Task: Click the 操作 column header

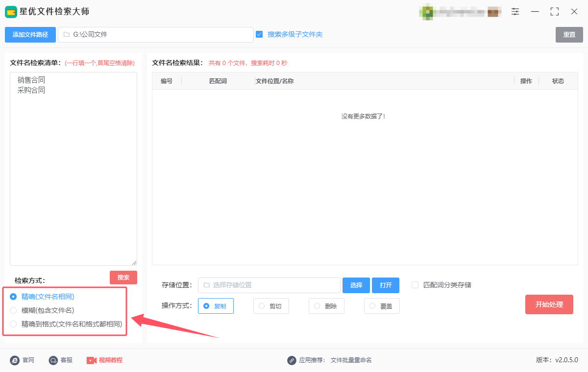Action: [526, 81]
